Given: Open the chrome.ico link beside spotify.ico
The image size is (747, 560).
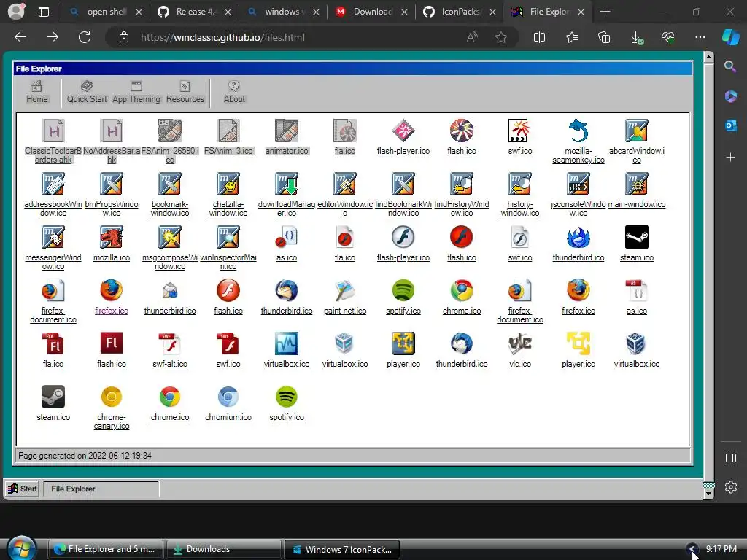Looking at the screenshot, I should 462,311.
